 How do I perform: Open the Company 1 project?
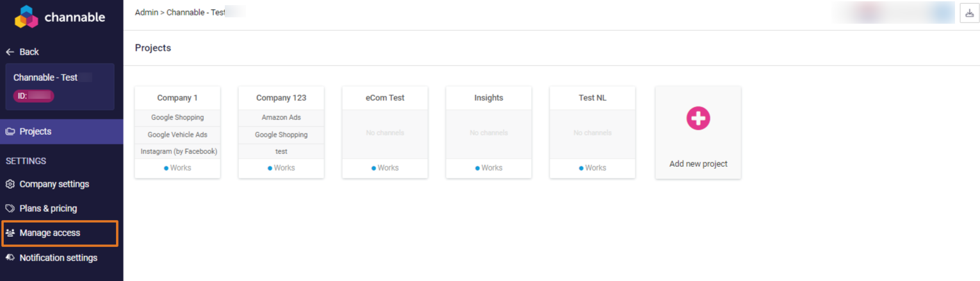[177, 98]
